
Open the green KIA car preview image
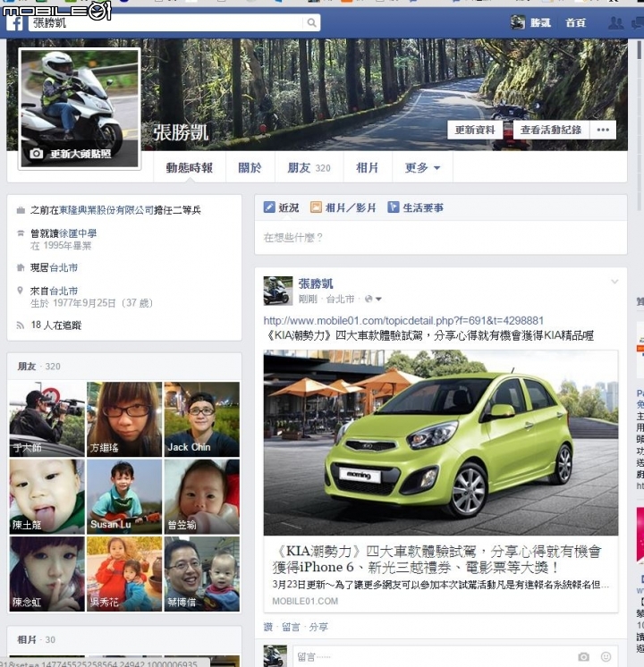(x=441, y=443)
